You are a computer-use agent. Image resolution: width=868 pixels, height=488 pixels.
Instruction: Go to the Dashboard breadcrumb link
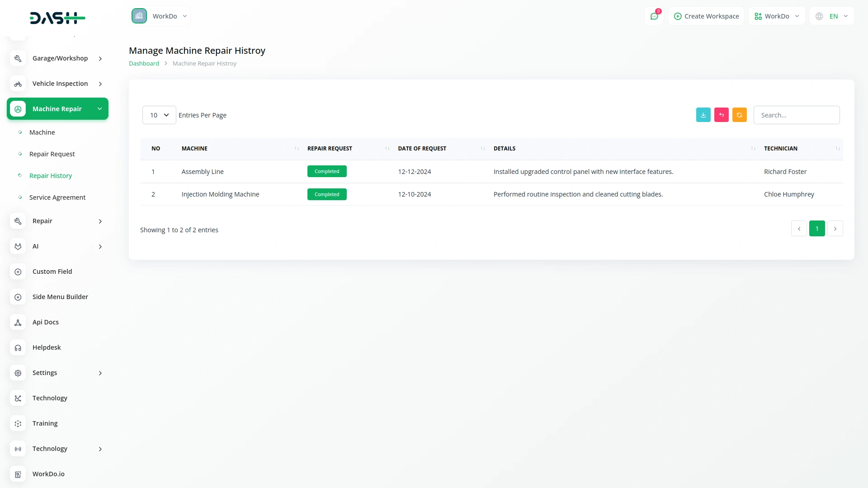click(144, 64)
